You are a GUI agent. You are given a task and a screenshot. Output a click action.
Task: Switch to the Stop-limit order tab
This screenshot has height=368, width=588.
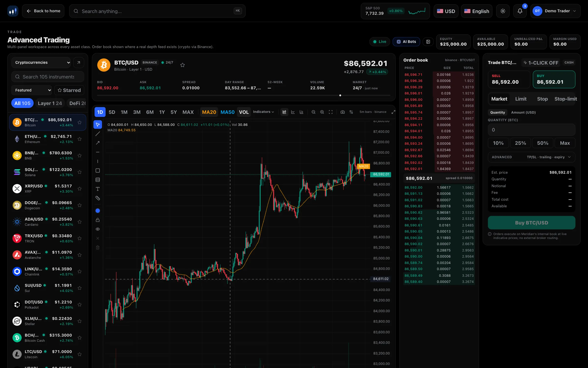pyautogui.click(x=565, y=99)
